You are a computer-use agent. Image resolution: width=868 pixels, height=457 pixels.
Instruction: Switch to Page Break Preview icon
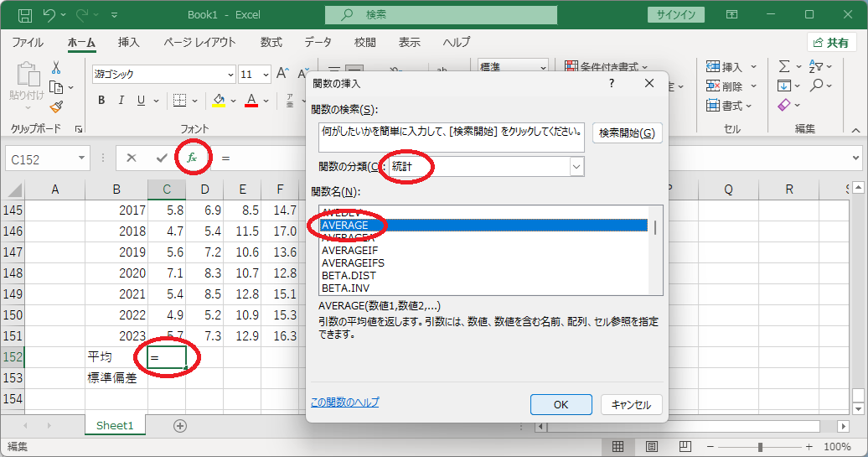pyautogui.click(x=685, y=446)
